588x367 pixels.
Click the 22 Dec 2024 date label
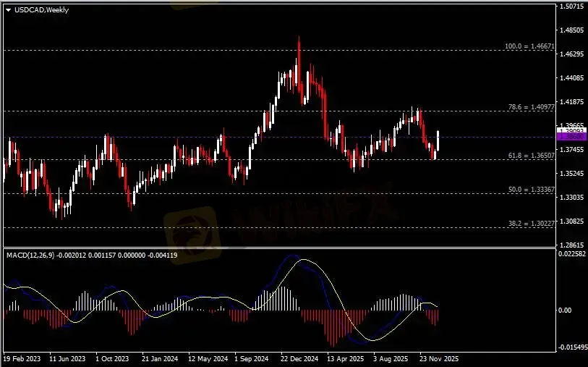(x=299, y=359)
